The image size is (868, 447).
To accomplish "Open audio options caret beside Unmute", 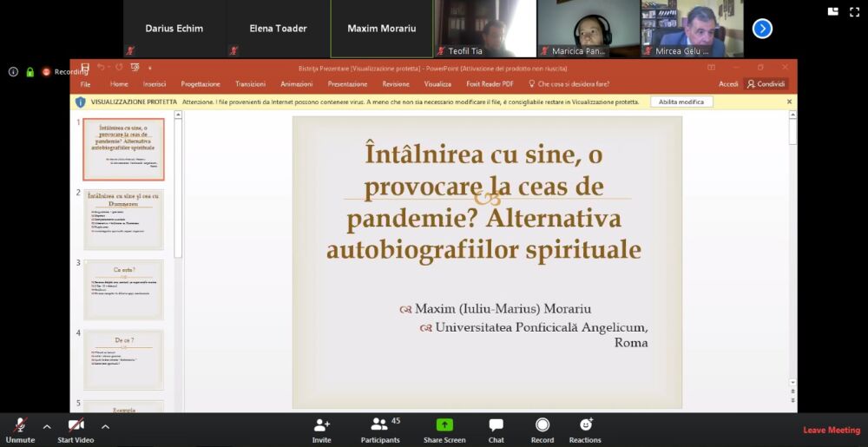I will click(47, 426).
